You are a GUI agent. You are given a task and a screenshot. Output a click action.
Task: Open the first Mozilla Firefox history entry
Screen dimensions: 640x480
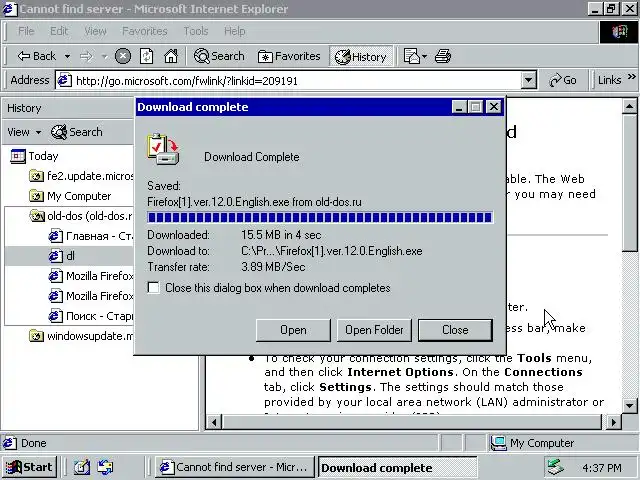91,276
